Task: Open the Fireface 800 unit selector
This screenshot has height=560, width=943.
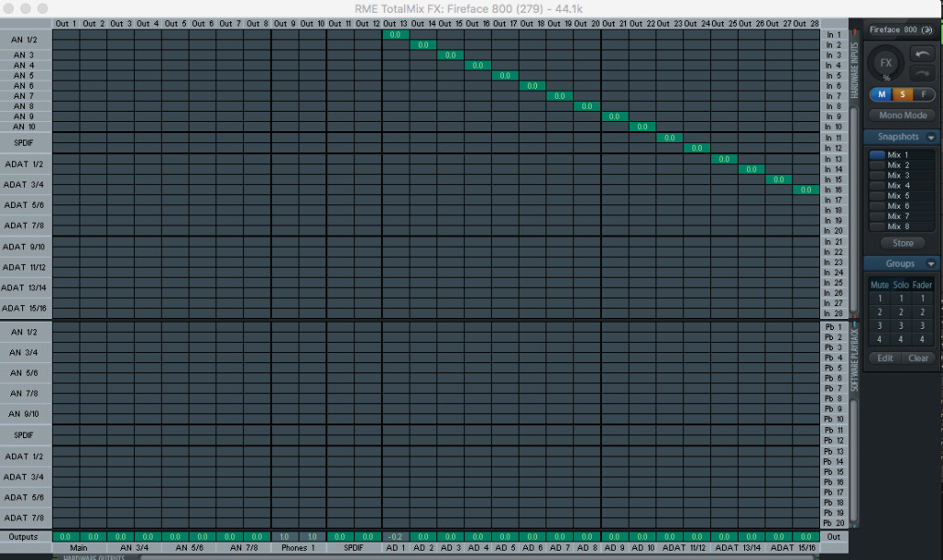Action: (x=900, y=30)
